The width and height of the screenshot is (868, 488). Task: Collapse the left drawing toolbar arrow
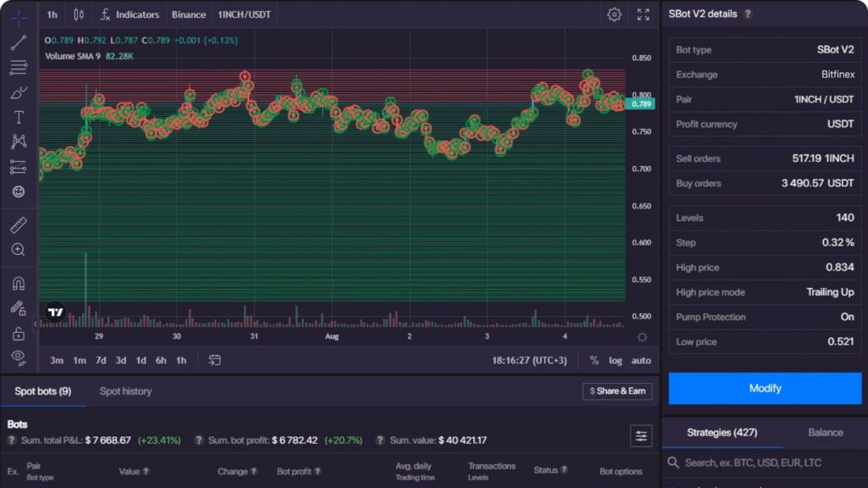35,324
